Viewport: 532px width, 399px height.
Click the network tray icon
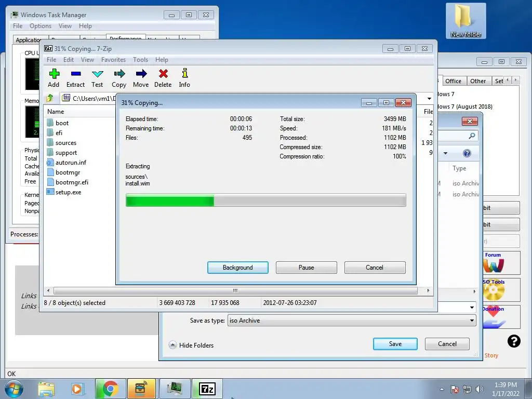(467, 389)
